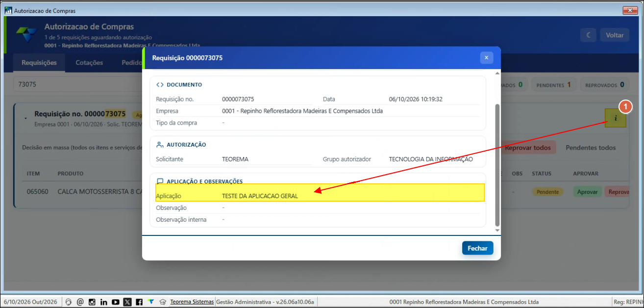Click the X (Twitter) icon
This screenshot has width=644, height=308.
(127, 302)
